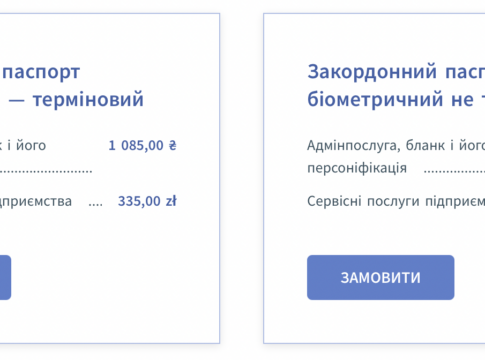The width and height of the screenshot is (485, 360).
Task: Click the 'zł' currency label
Action: click(171, 201)
